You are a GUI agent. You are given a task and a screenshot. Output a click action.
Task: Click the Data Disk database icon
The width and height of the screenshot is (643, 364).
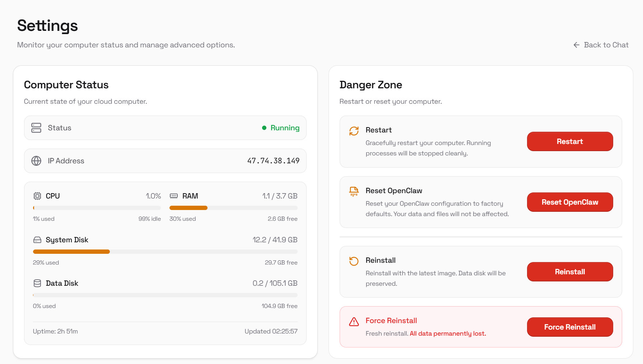pyautogui.click(x=37, y=283)
